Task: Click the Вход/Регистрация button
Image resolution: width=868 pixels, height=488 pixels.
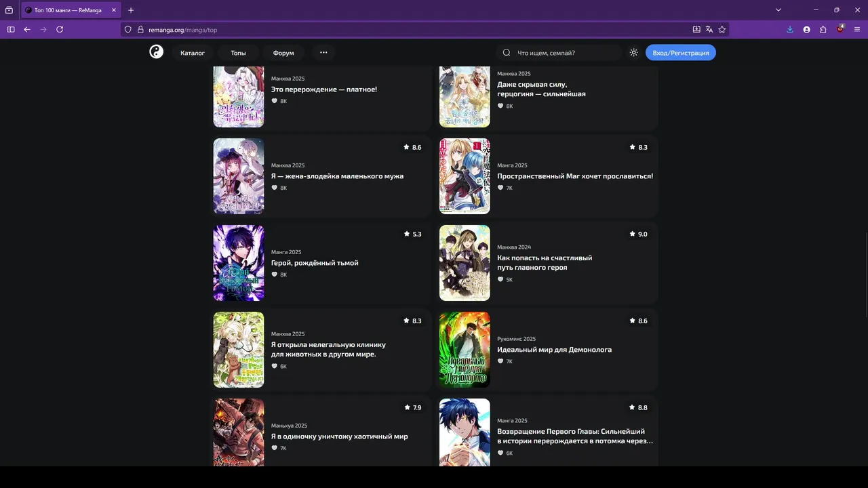Action: tap(681, 53)
